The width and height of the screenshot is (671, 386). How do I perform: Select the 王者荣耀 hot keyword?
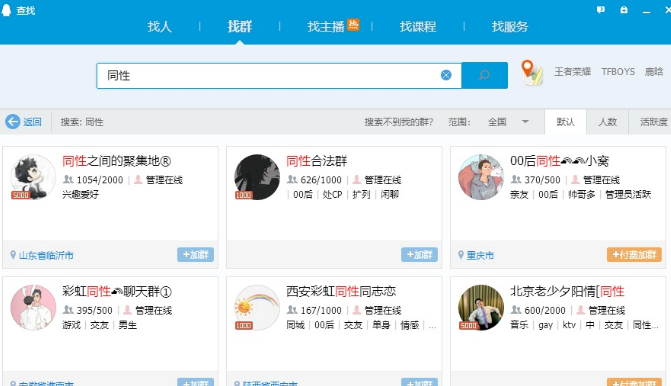point(573,71)
